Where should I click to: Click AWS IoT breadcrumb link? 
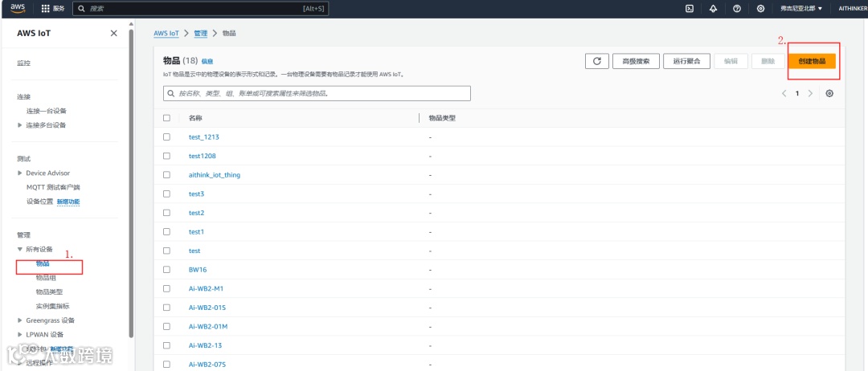tap(166, 34)
